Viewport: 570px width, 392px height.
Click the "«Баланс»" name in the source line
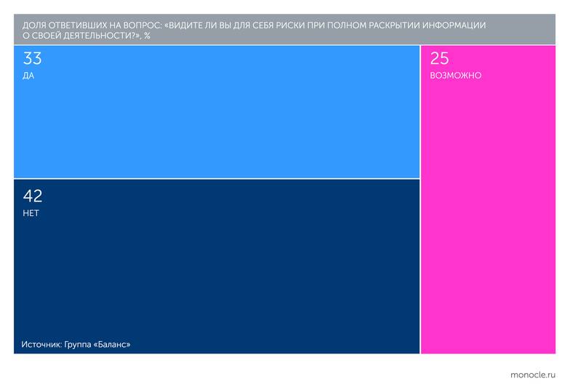111,344
